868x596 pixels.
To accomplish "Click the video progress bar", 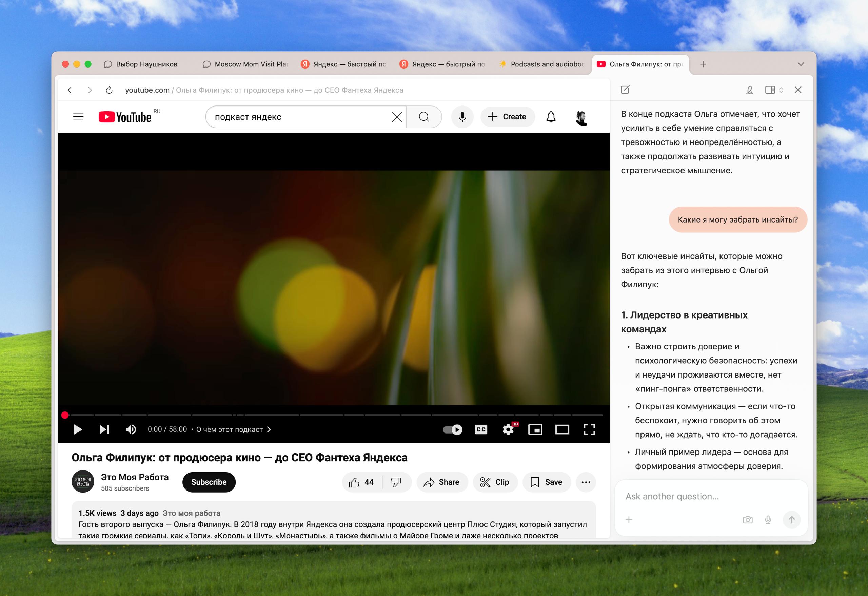I will [x=334, y=415].
